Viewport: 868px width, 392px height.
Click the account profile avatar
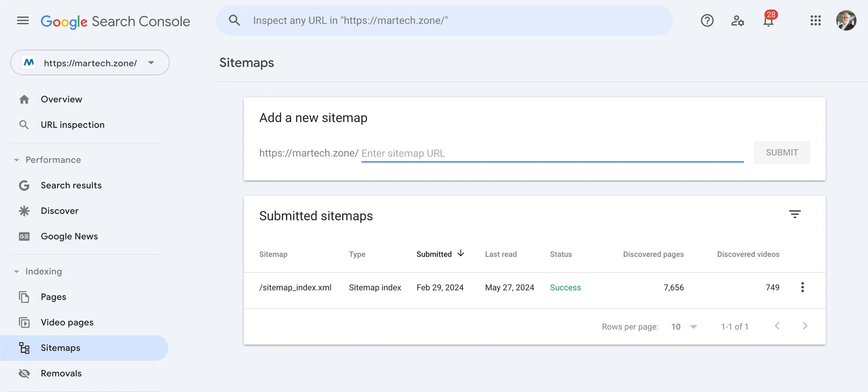pos(846,20)
